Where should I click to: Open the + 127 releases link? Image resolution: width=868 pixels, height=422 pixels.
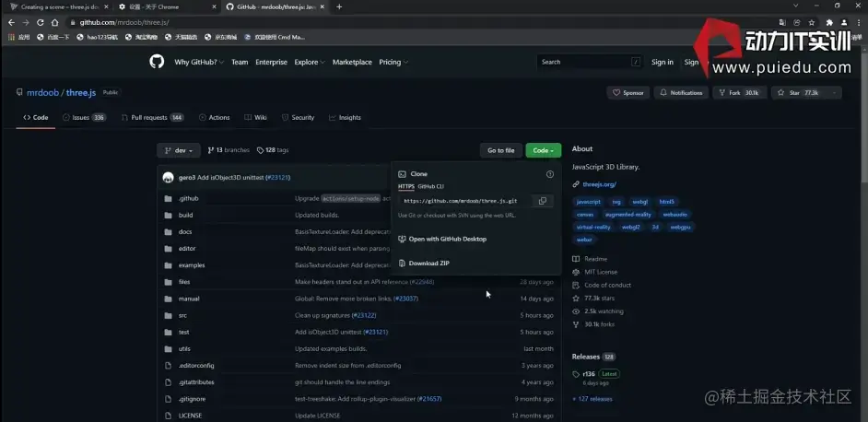[592, 399]
